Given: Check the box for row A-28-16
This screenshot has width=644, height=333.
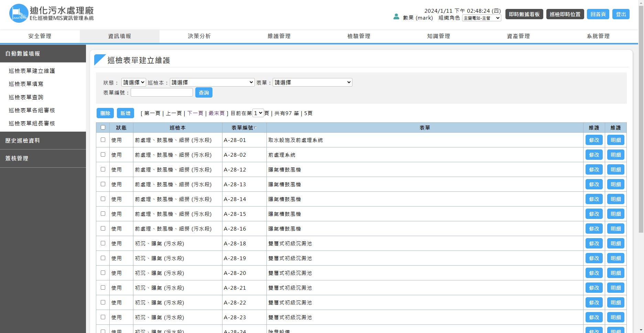Looking at the screenshot, I should click(103, 229).
